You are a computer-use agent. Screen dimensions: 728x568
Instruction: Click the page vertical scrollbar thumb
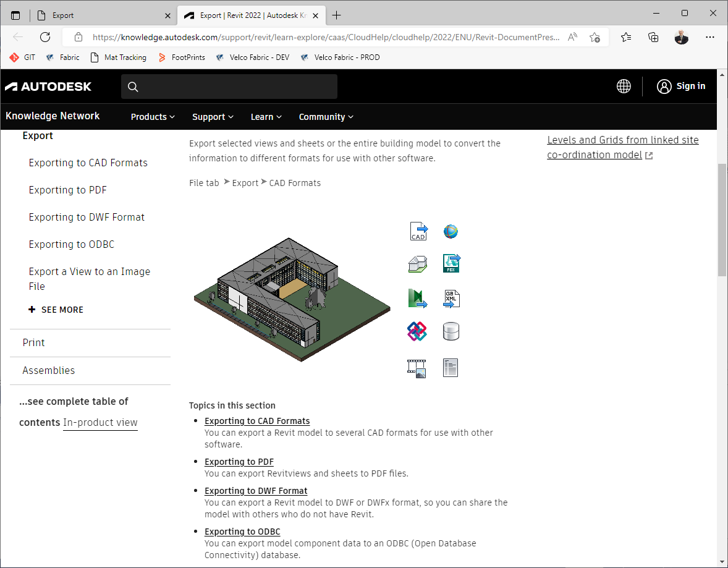pyautogui.click(x=722, y=220)
